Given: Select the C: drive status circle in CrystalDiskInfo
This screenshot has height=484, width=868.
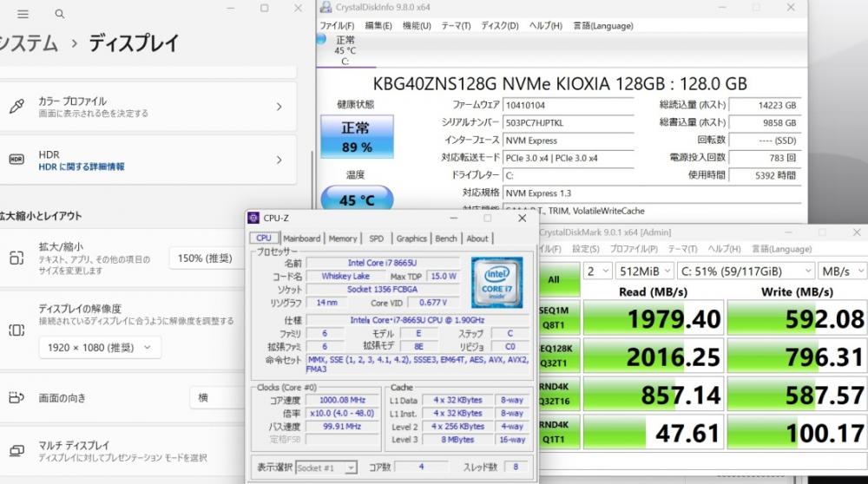Looking at the screenshot, I should tap(321, 39).
